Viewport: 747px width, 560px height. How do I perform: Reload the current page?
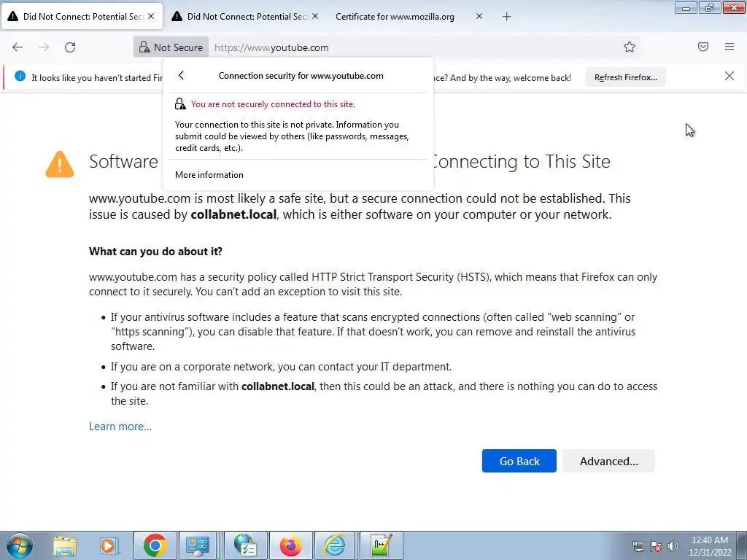70,47
